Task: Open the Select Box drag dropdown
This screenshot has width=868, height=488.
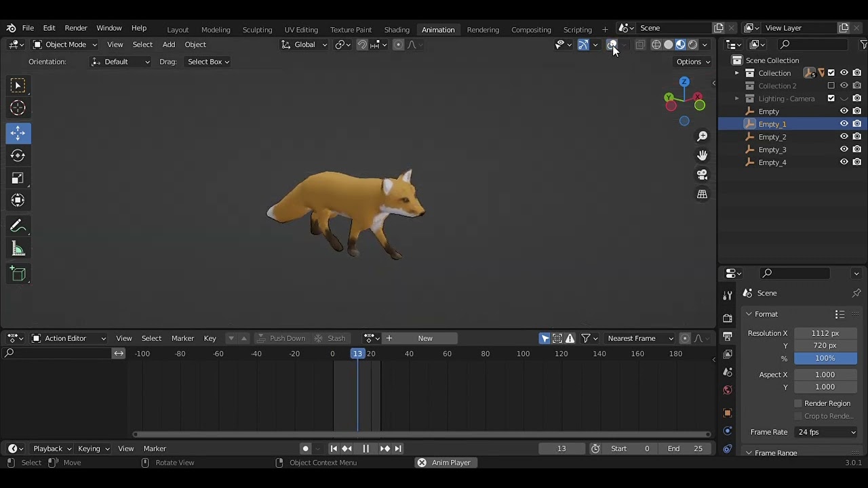Action: click(x=208, y=62)
